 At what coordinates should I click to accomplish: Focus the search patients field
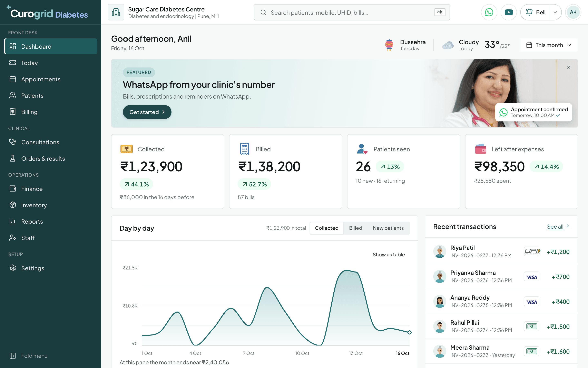(x=352, y=12)
